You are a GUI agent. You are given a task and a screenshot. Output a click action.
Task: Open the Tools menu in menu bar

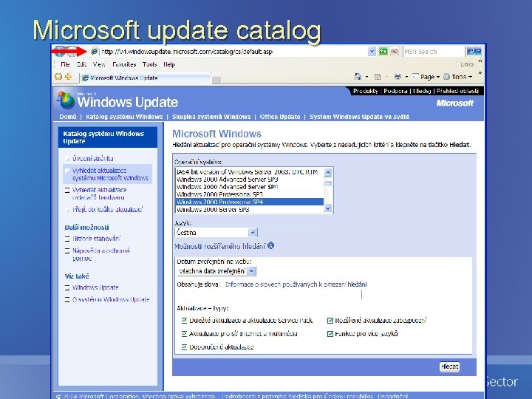pos(149,64)
